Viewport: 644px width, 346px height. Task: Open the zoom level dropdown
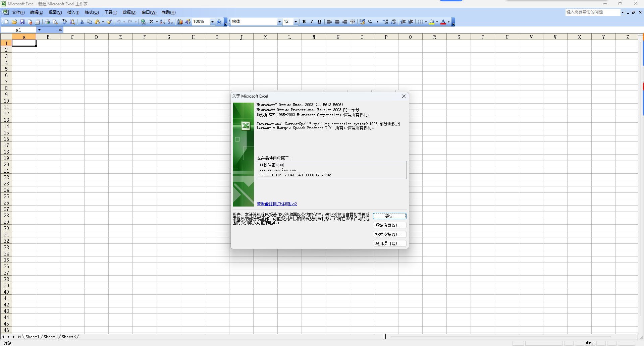pyautogui.click(x=212, y=22)
